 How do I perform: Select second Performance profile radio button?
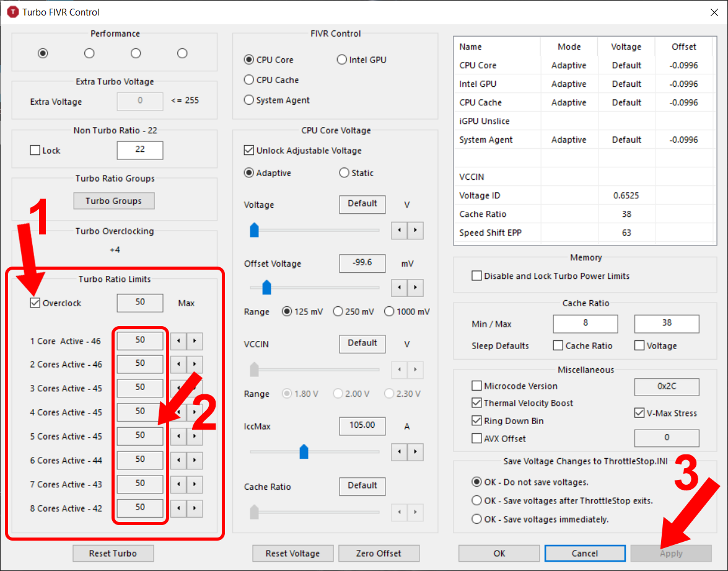[89, 53]
